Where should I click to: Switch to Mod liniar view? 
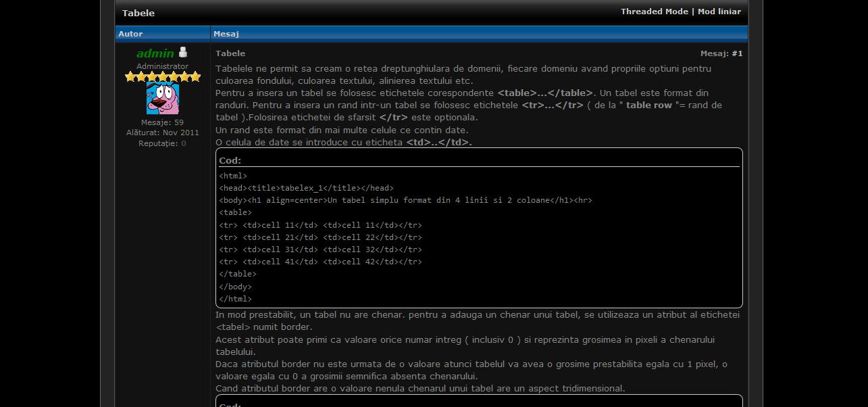[719, 11]
